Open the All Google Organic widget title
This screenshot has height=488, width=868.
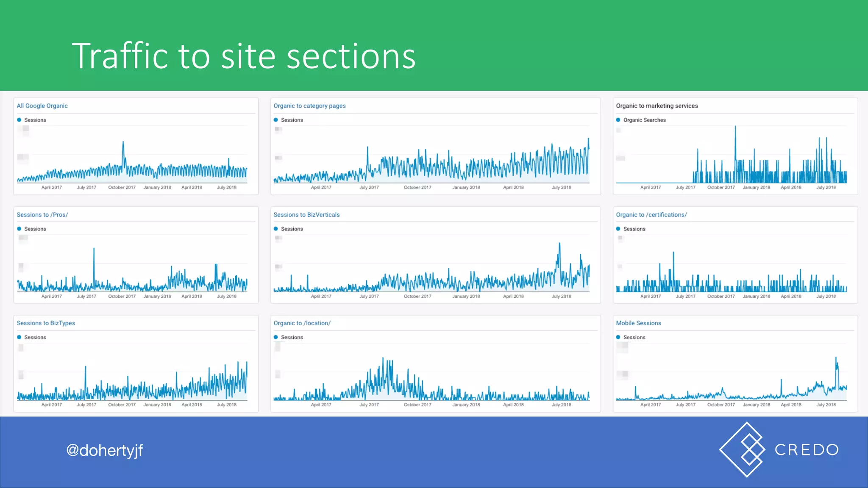point(42,106)
